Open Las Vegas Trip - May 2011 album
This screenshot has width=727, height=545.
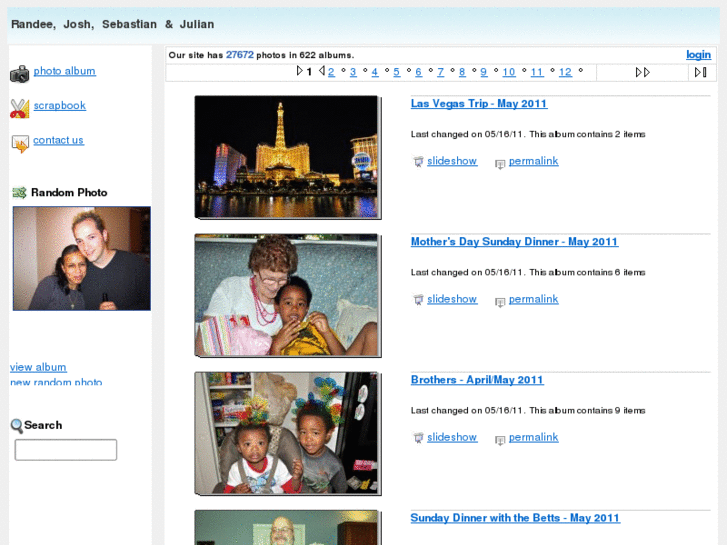click(x=479, y=103)
